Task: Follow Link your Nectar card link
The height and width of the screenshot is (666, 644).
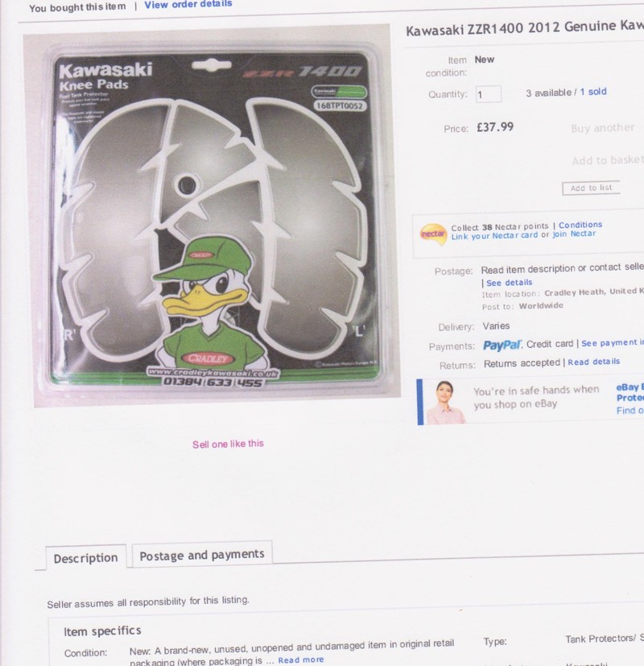Action: click(494, 236)
